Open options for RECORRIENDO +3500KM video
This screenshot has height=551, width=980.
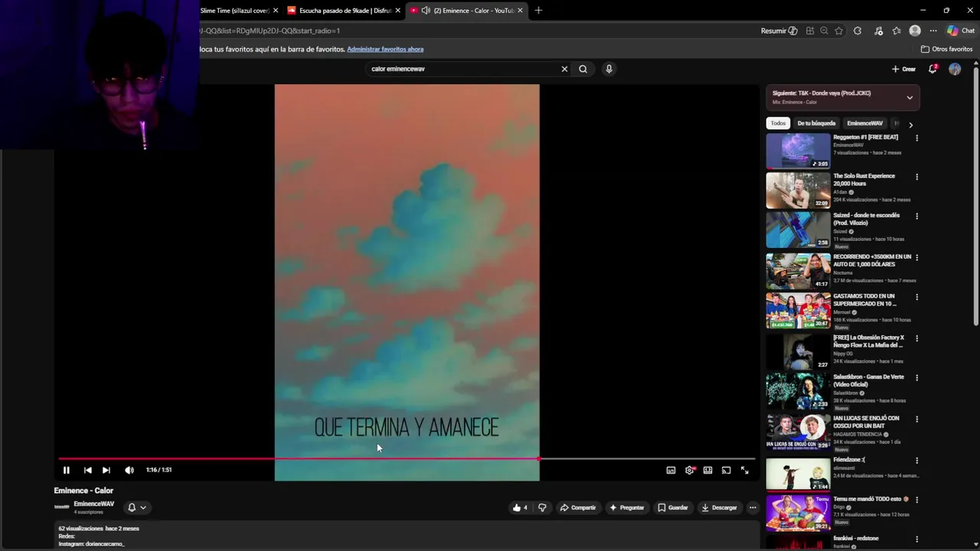(x=916, y=258)
